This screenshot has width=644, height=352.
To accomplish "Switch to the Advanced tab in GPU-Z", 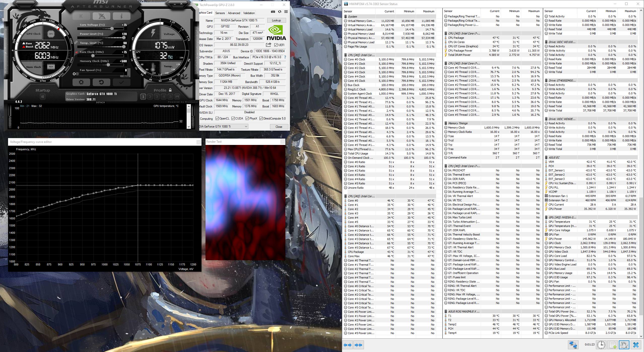I will 234,13.
